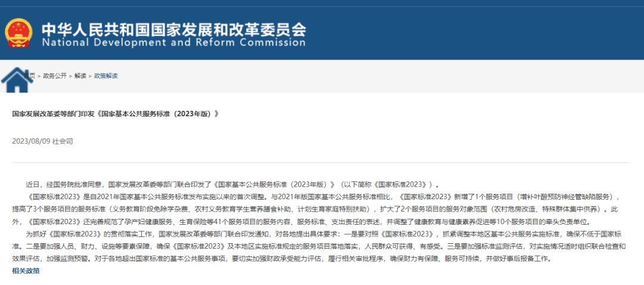Open the 政务公开 breadcrumb link
The image size is (644, 285).
point(54,76)
